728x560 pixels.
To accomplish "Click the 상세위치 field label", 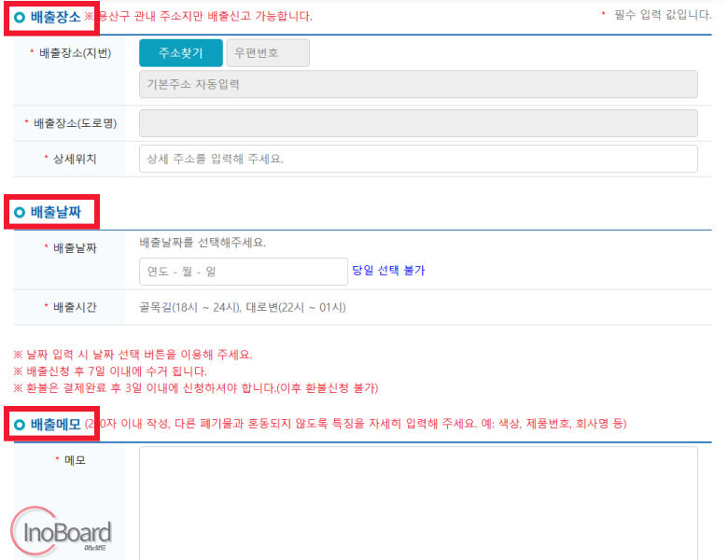I will point(75,159).
